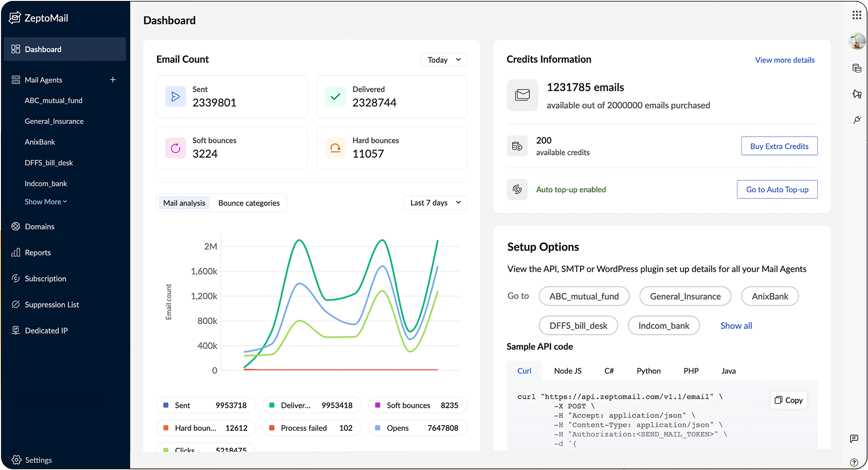Toggle the Opens legend item
The width and height of the screenshot is (868, 470).
418,428
